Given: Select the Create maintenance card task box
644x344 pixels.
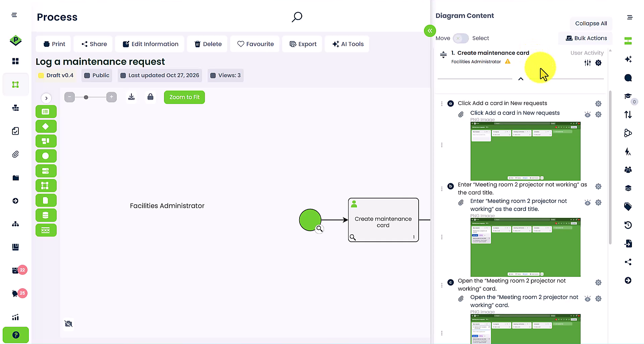Looking at the screenshot, I should point(383,220).
